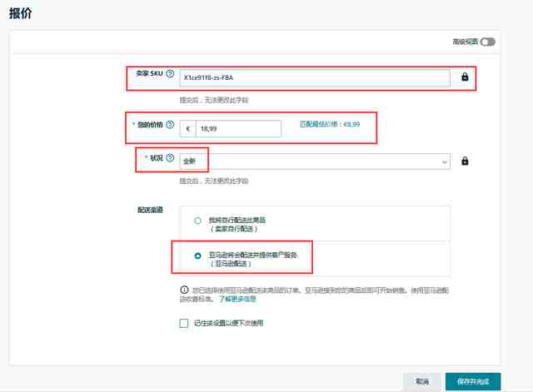Click the lock icon beside the condition dropdown
Viewport: 533px width, 392px height.
[x=465, y=161]
